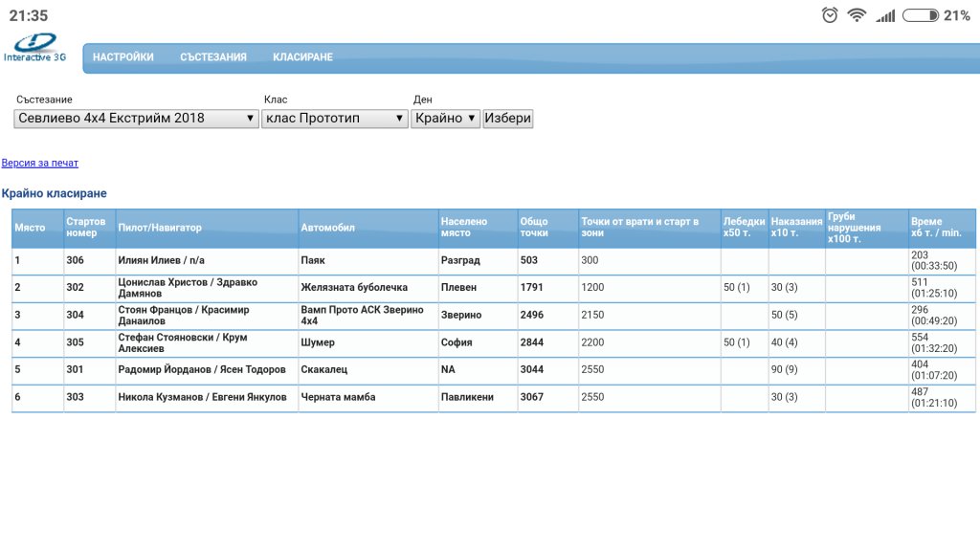Tap the clock time 21:35
This screenshot has width=980, height=551.
(x=29, y=15)
